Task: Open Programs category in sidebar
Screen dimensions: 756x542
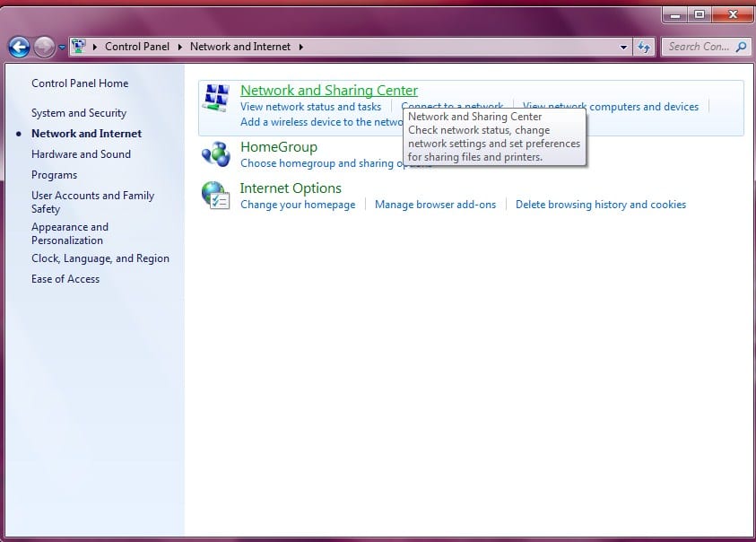Action: 54,175
